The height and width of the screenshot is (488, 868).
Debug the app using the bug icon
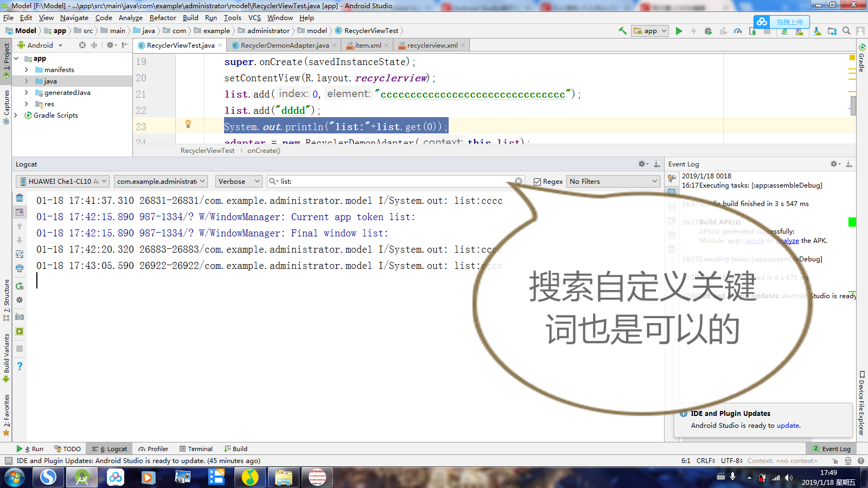[x=709, y=31]
